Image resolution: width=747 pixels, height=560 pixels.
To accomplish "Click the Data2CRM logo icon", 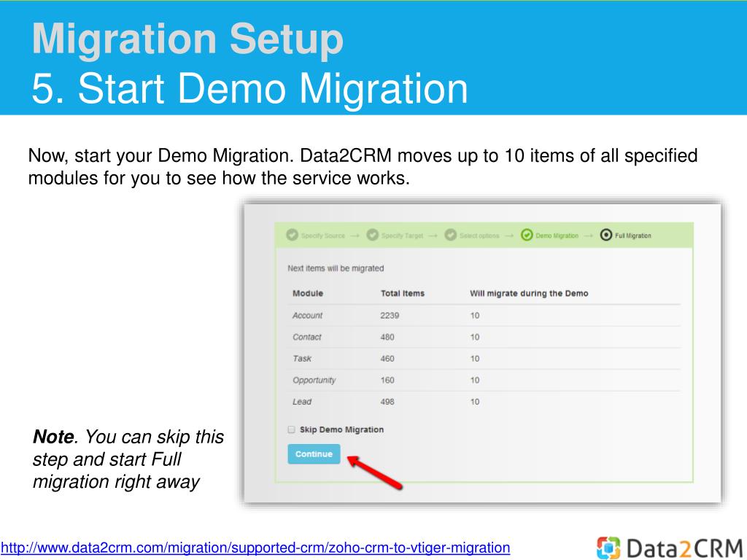I will pyautogui.click(x=608, y=548).
